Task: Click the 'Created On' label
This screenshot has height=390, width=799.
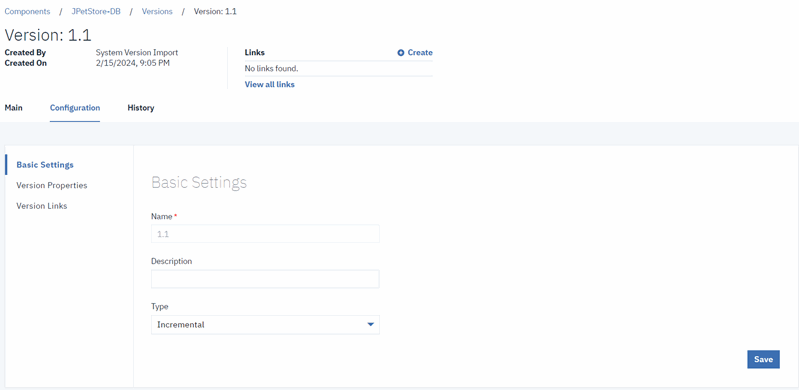Action: click(x=25, y=63)
